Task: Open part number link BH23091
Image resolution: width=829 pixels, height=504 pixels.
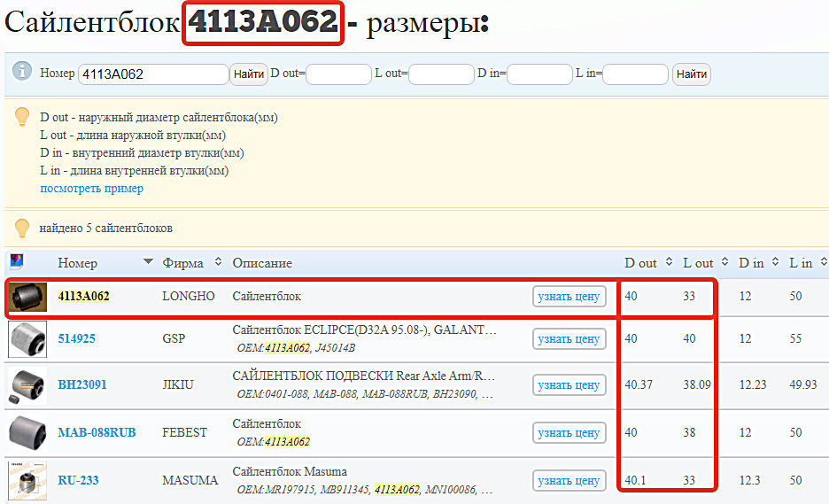Action: (x=82, y=384)
